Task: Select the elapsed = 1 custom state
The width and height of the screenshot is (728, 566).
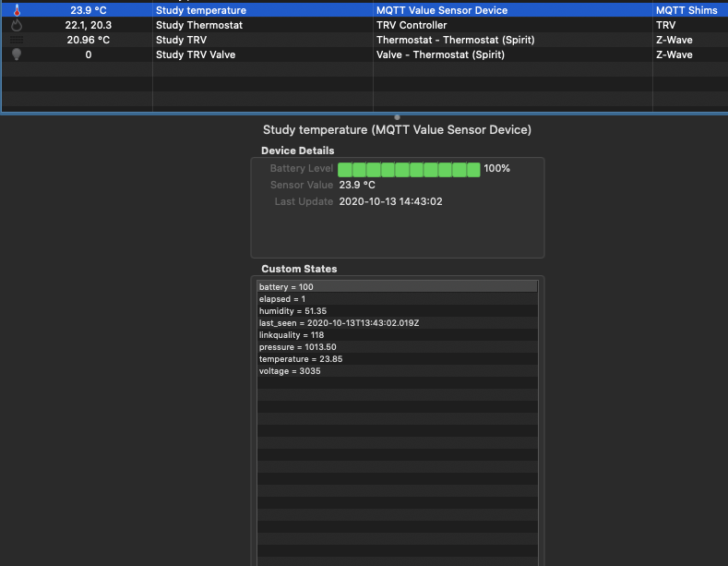Action: pyautogui.click(x=398, y=299)
